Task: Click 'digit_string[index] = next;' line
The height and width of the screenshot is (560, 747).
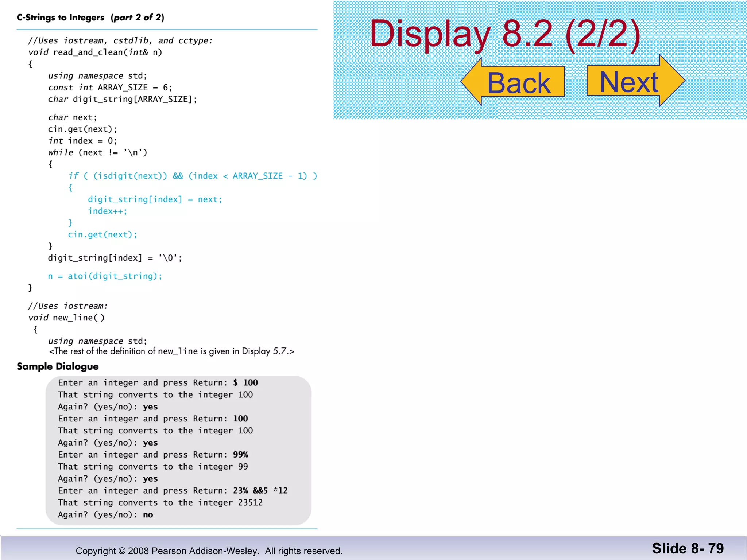Action: (155, 199)
